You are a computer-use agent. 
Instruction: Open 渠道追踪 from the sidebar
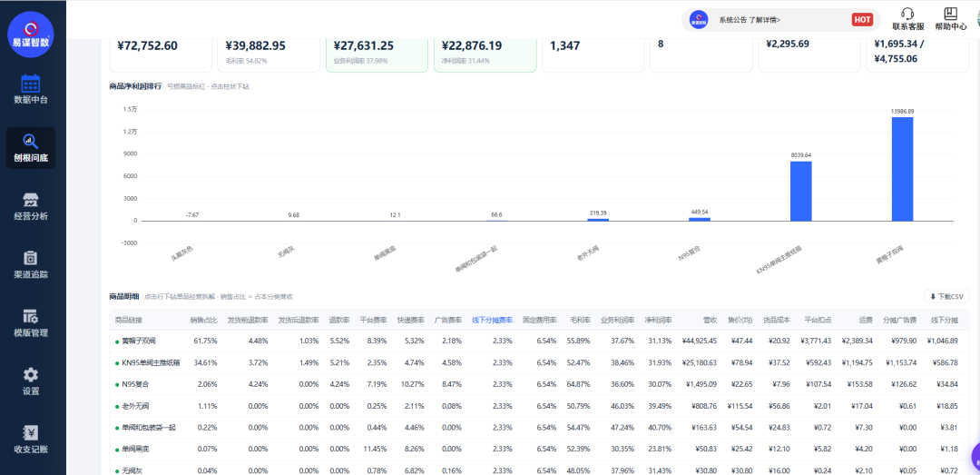pos(31,264)
